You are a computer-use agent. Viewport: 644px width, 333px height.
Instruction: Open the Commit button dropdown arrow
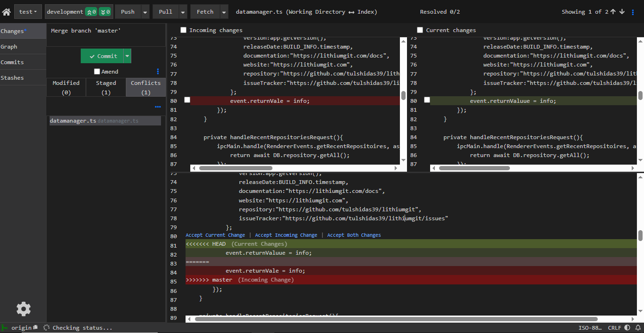(127, 56)
